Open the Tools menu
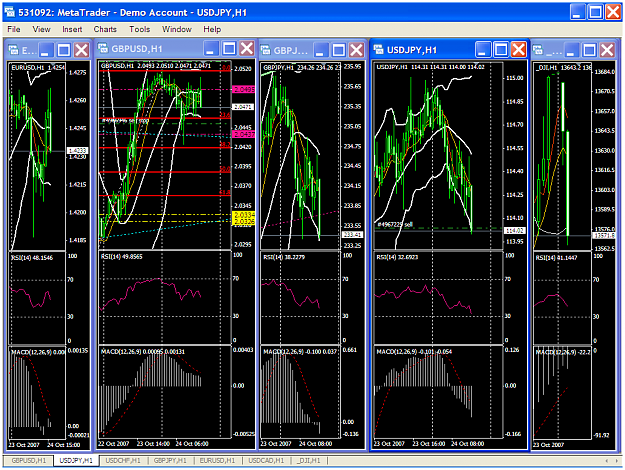Screen dimensions: 625x470 [x=140, y=29]
